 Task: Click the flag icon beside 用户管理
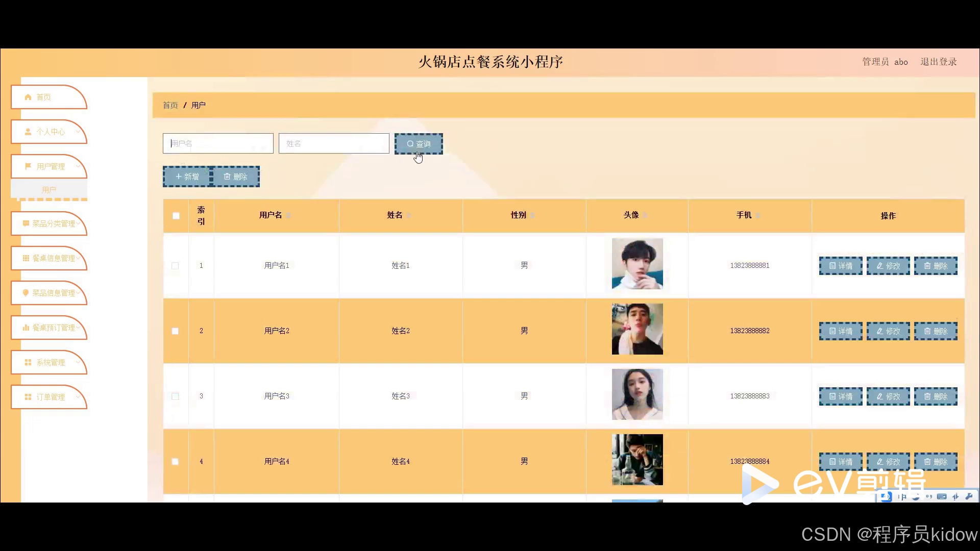(28, 166)
